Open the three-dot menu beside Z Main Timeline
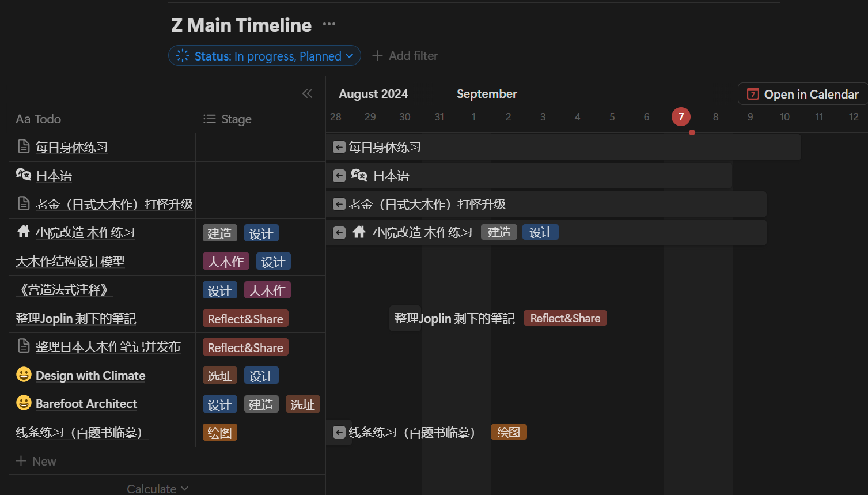The height and width of the screenshot is (495, 868). tap(329, 24)
